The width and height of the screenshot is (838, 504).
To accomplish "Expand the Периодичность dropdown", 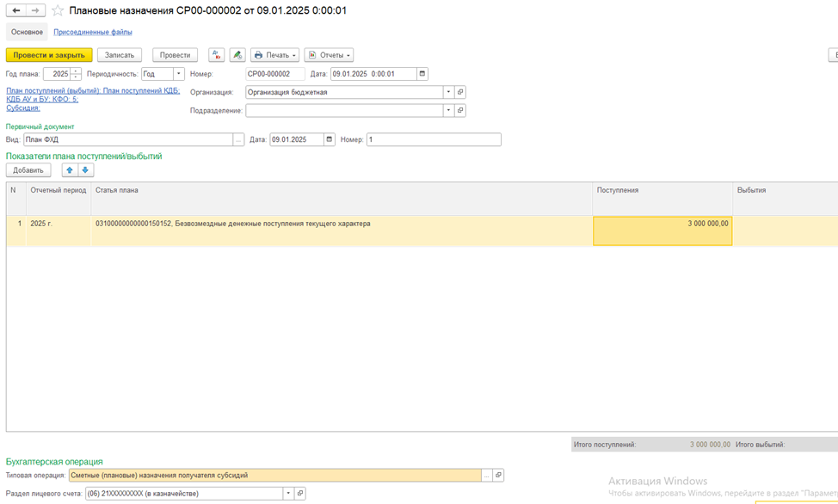I will pos(179,74).
